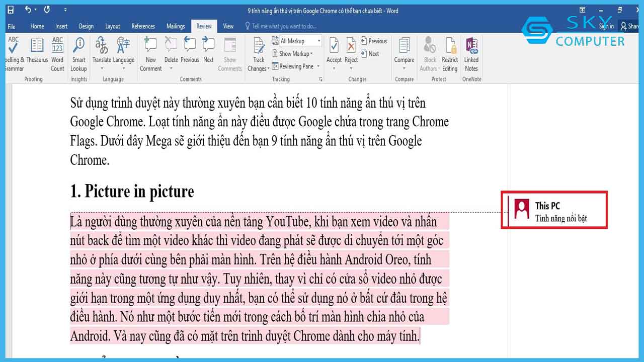Go to the Previous comment
The image size is (644, 362).
point(190,50)
